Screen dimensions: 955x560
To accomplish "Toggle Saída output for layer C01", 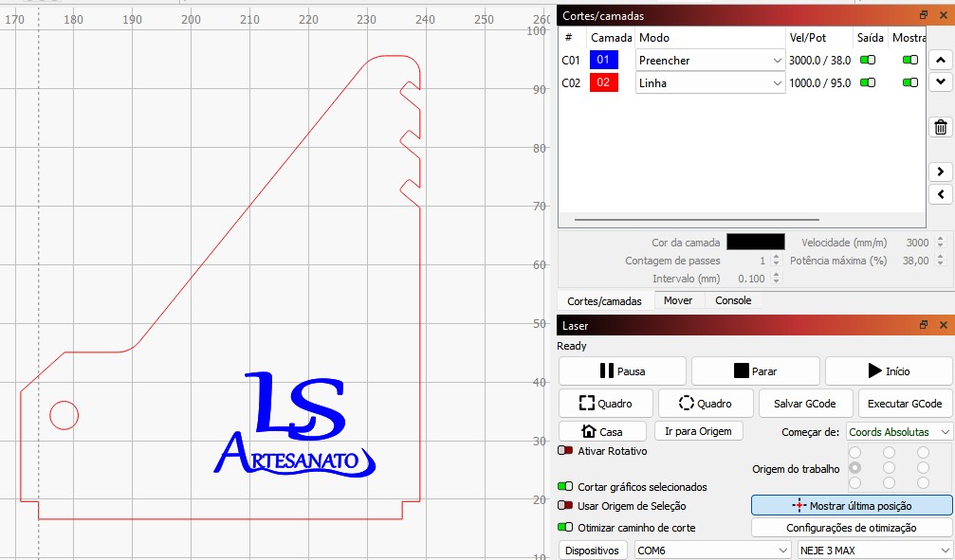I will coord(867,60).
